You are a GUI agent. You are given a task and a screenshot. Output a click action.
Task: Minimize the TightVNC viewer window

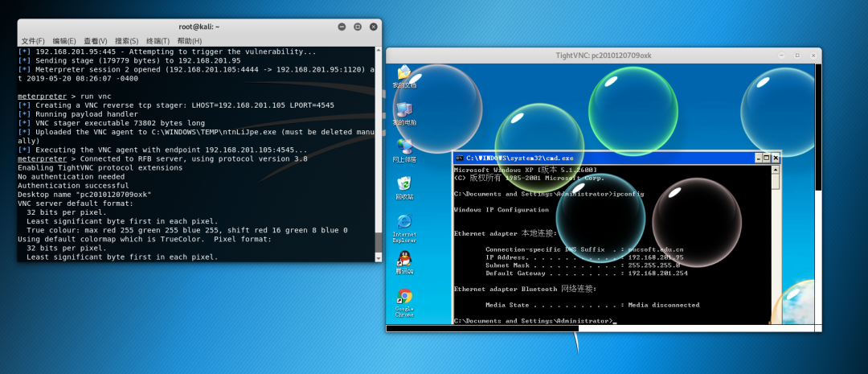pyautogui.click(x=782, y=55)
